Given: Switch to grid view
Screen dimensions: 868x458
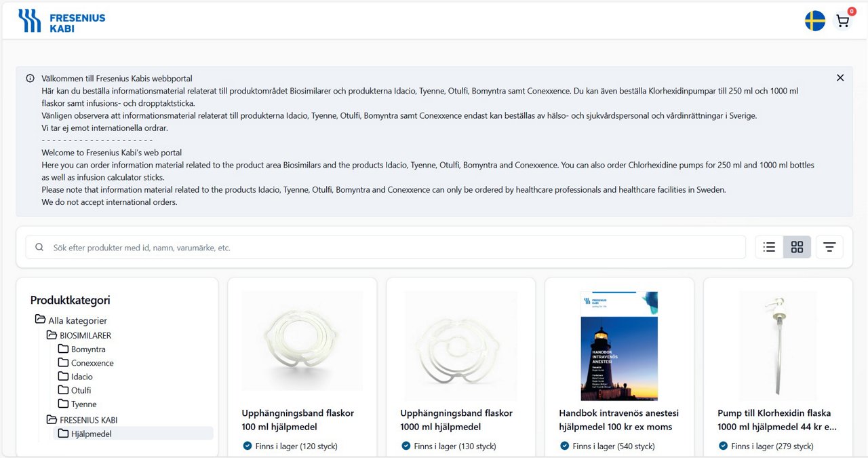Looking at the screenshot, I should pos(797,247).
